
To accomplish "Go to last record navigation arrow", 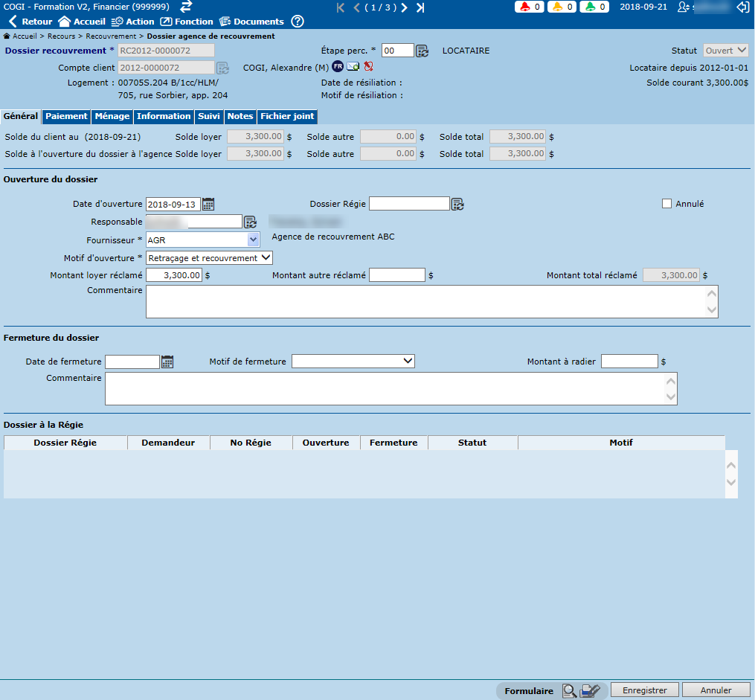I will [x=420, y=7].
